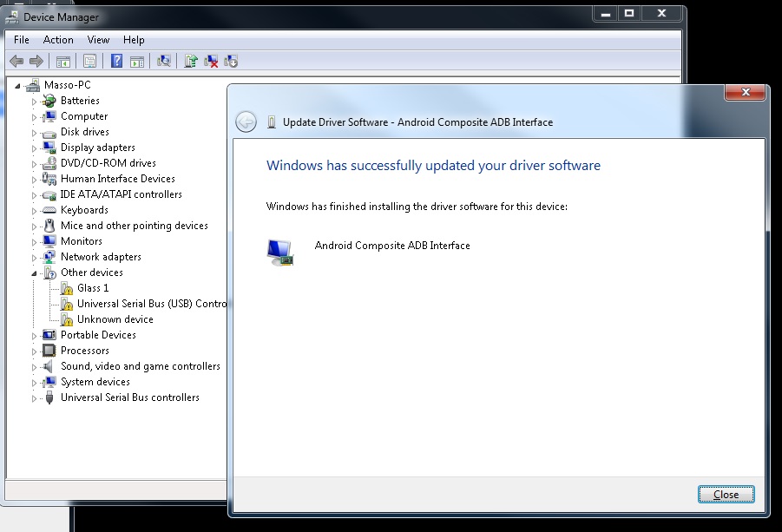
Task: Select the Disk drives icon
Action: tap(49, 133)
